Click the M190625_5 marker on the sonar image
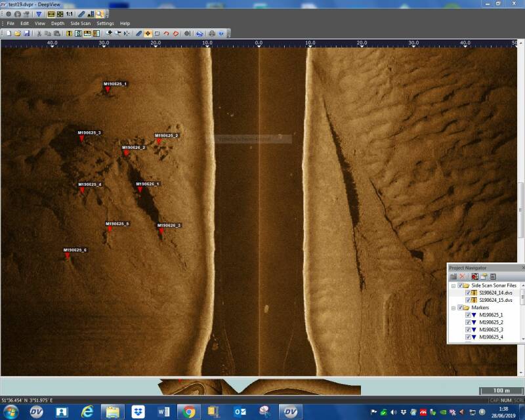The image size is (525, 420). 110,229
